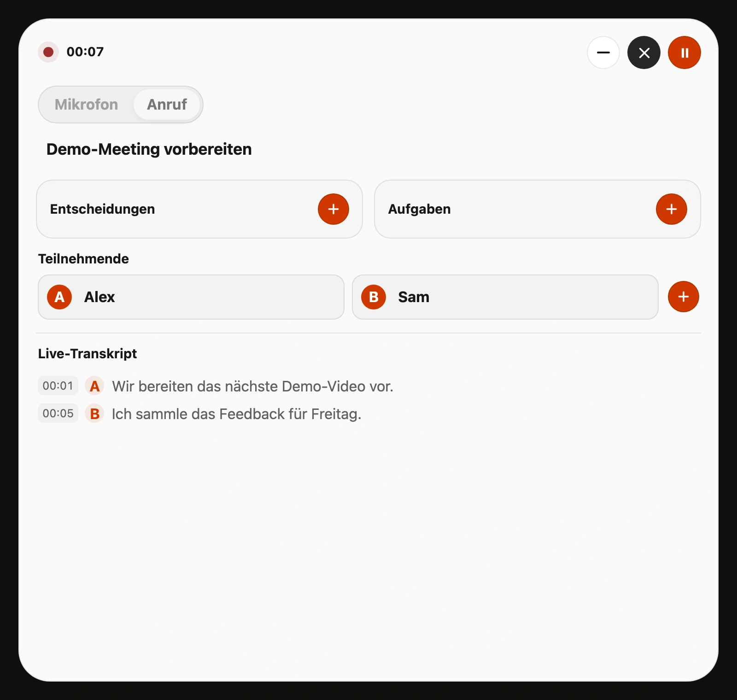Click the Live-Transkript section heading
The image size is (737, 700).
click(x=88, y=354)
